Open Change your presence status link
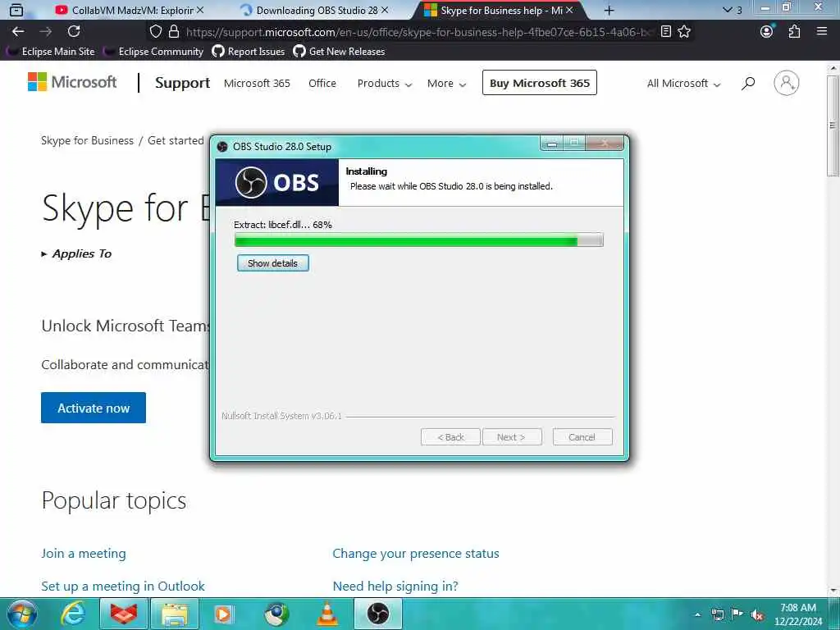This screenshot has width=840, height=630. click(416, 554)
